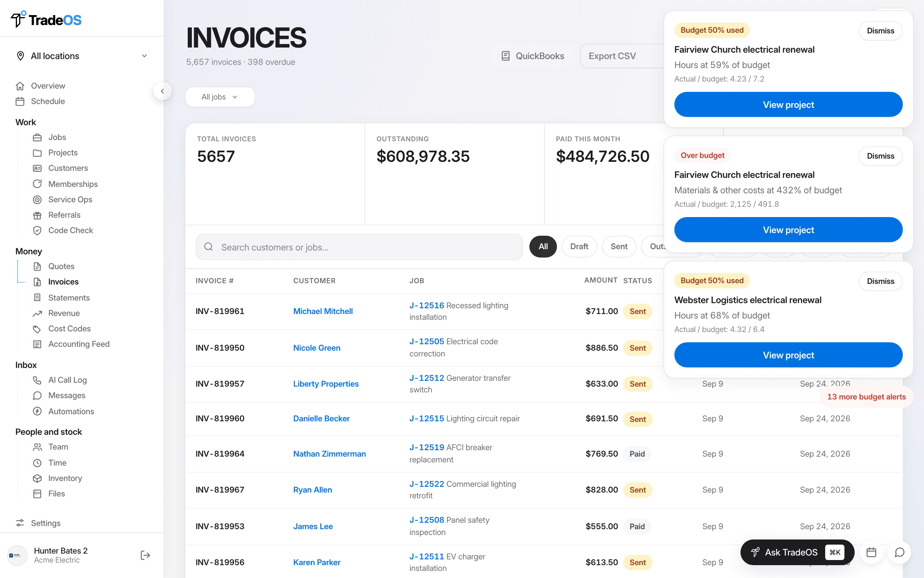Viewport: 924px width, 578px height.
Task: Click the floating calendar icon near Ask TradeOS
Action: click(x=871, y=552)
